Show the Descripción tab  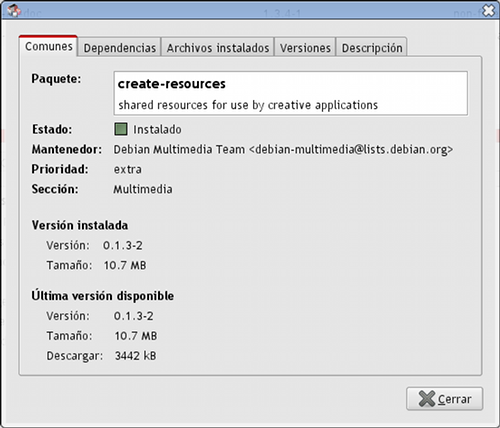[372, 48]
